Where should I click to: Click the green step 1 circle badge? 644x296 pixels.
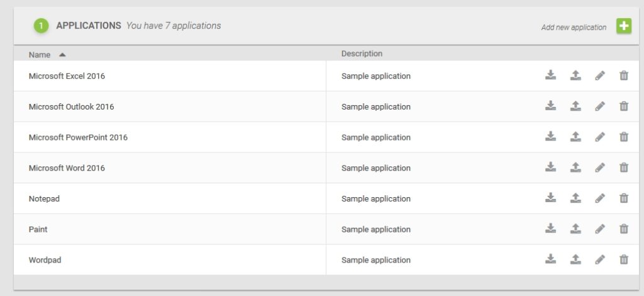(41, 26)
